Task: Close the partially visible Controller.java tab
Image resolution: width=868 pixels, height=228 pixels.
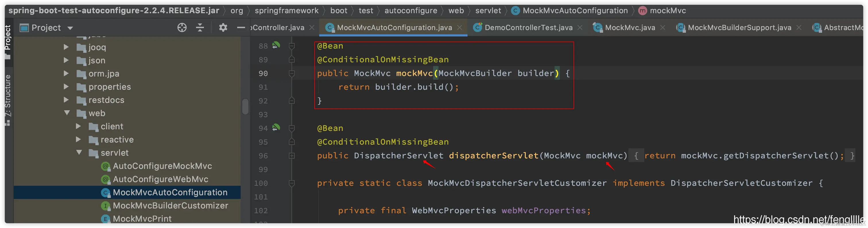Action: (x=312, y=28)
